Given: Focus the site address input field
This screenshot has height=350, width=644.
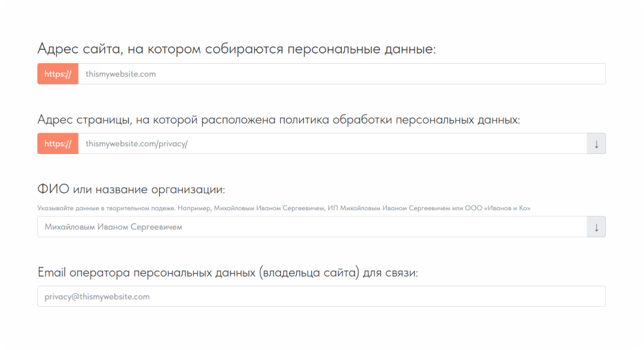Looking at the screenshot, I should 341,74.
